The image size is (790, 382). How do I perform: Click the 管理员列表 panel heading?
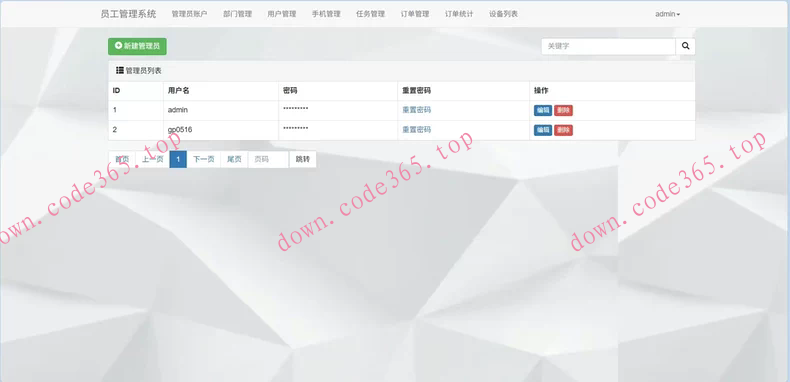[402, 71]
